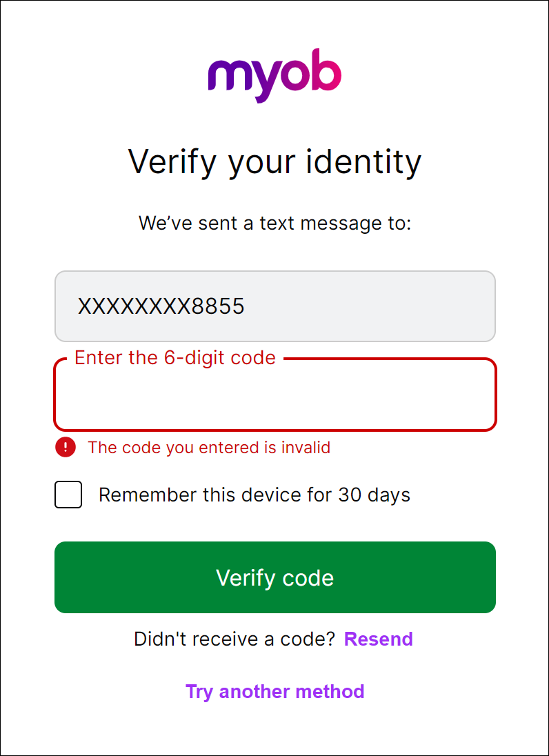
Task: Click the pink letter b in the myob logo
Action: coord(325,71)
